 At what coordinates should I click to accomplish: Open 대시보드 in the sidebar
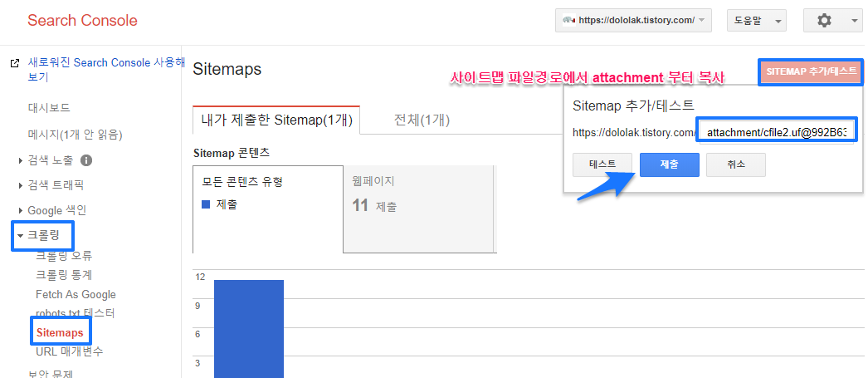point(49,107)
